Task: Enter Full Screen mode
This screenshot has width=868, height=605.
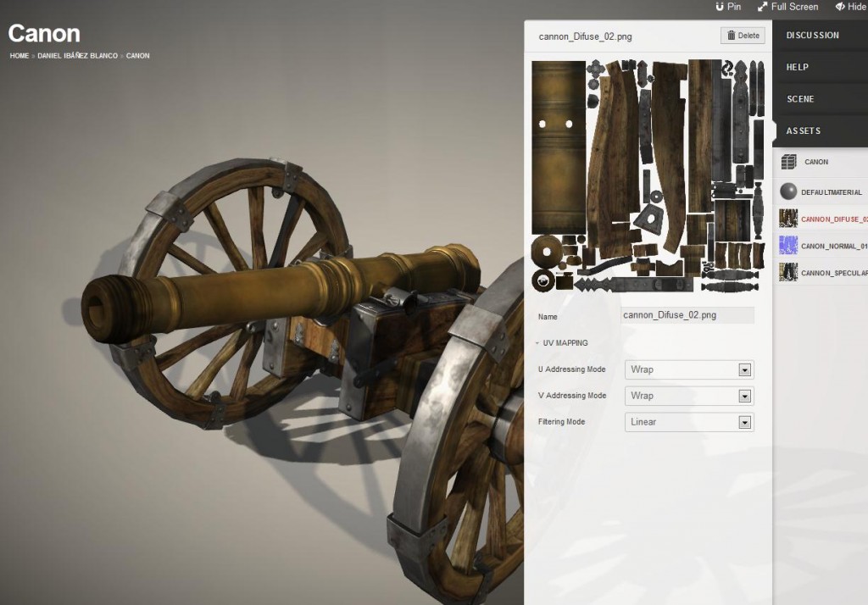Action: click(763, 7)
